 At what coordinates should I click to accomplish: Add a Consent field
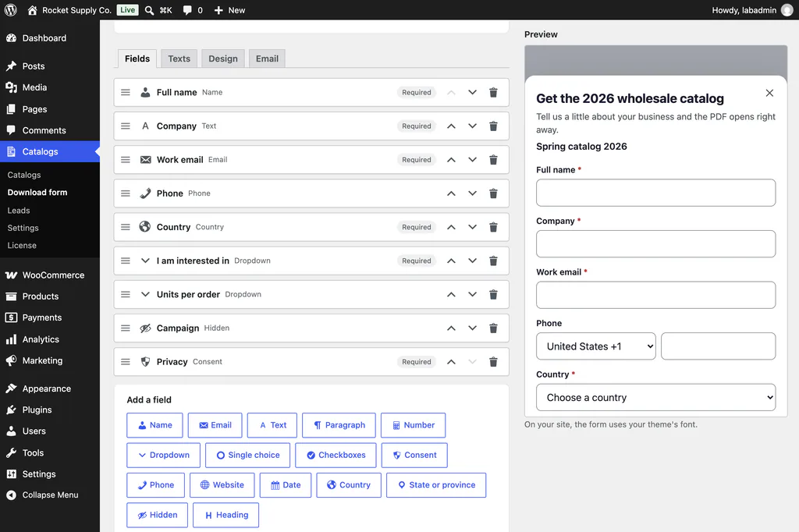[415, 455]
